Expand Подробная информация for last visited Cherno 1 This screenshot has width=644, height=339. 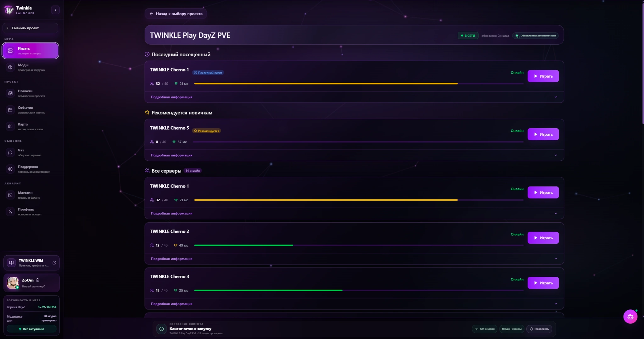click(x=354, y=97)
